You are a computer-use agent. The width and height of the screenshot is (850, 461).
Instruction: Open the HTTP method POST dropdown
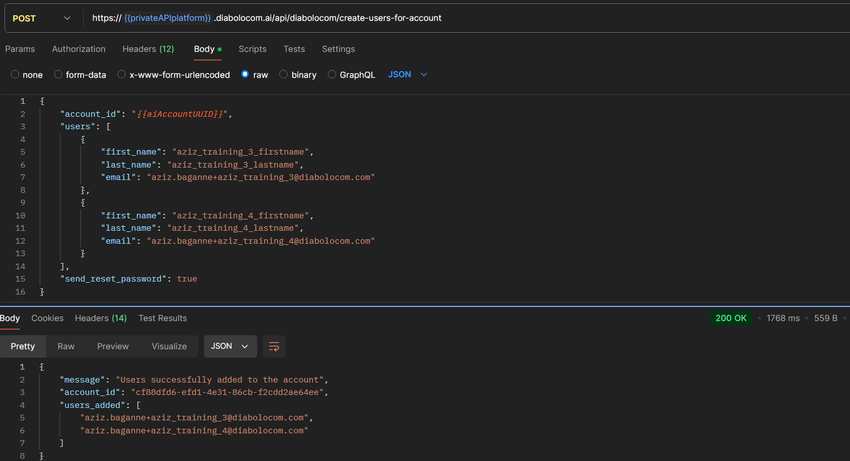[41, 18]
